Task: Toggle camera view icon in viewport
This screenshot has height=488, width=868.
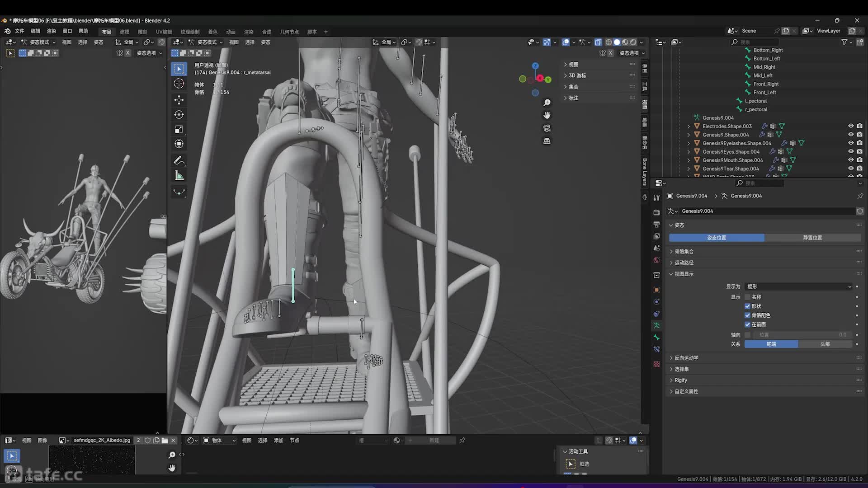Action: tap(547, 128)
